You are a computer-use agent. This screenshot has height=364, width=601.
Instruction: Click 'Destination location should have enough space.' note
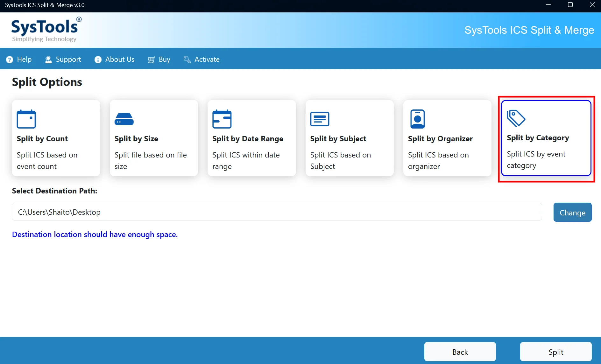pos(95,234)
